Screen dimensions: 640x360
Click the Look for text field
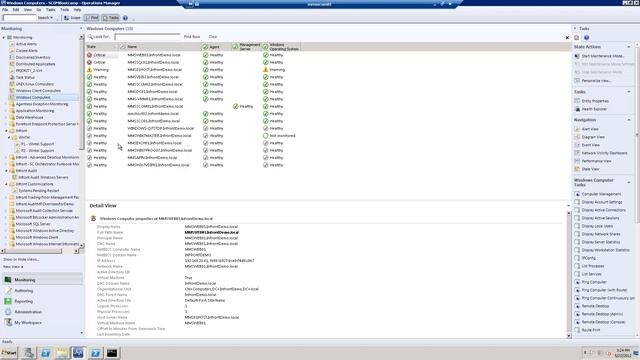click(x=147, y=37)
